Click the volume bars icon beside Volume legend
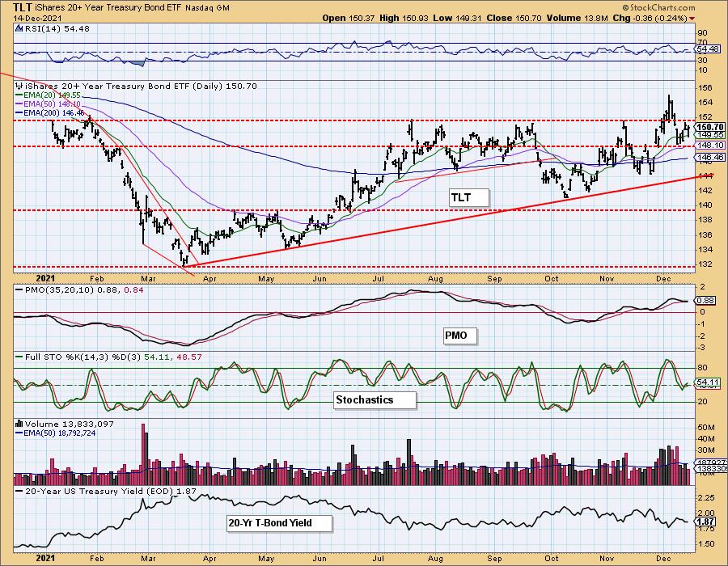 click(x=19, y=424)
